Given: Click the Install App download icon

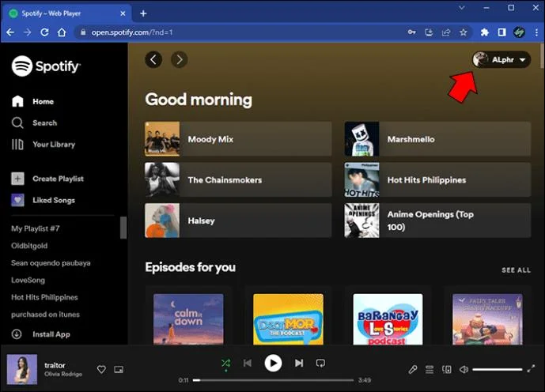Looking at the screenshot, I should tap(17, 334).
